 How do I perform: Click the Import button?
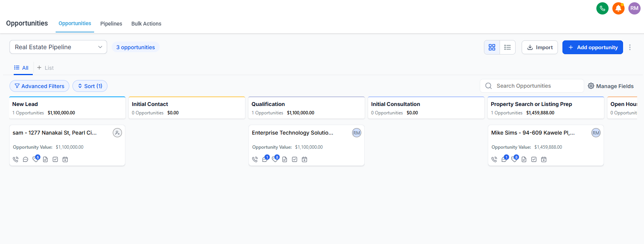540,47
